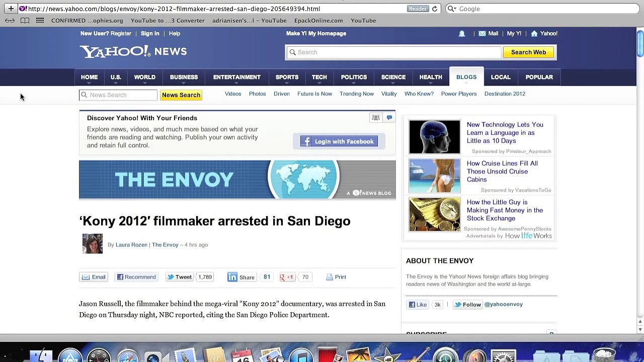Open Trending Now link
Screen dimensions: 644x362
coord(357,94)
